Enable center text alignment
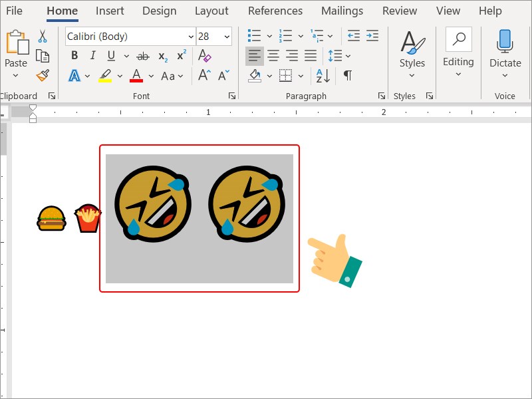 point(273,56)
